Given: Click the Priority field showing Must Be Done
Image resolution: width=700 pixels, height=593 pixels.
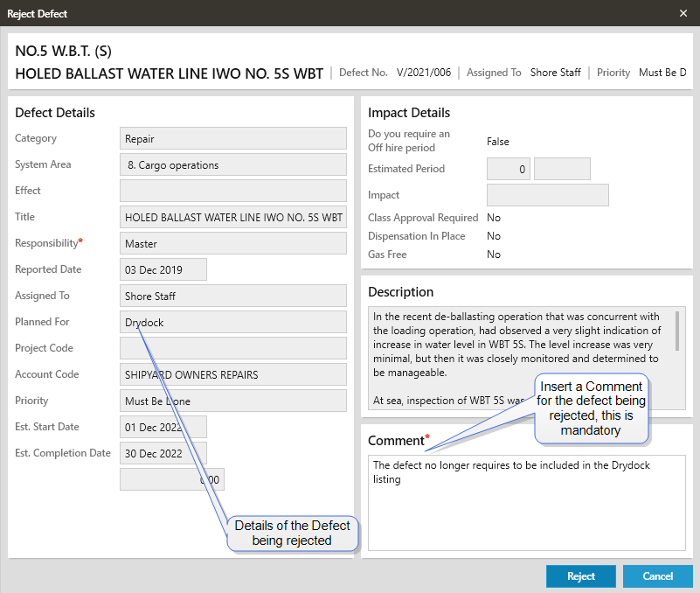Looking at the screenshot, I should [233, 401].
